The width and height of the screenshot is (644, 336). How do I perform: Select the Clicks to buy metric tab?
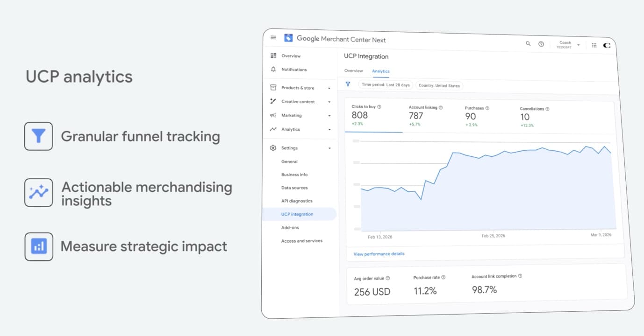tap(374, 116)
